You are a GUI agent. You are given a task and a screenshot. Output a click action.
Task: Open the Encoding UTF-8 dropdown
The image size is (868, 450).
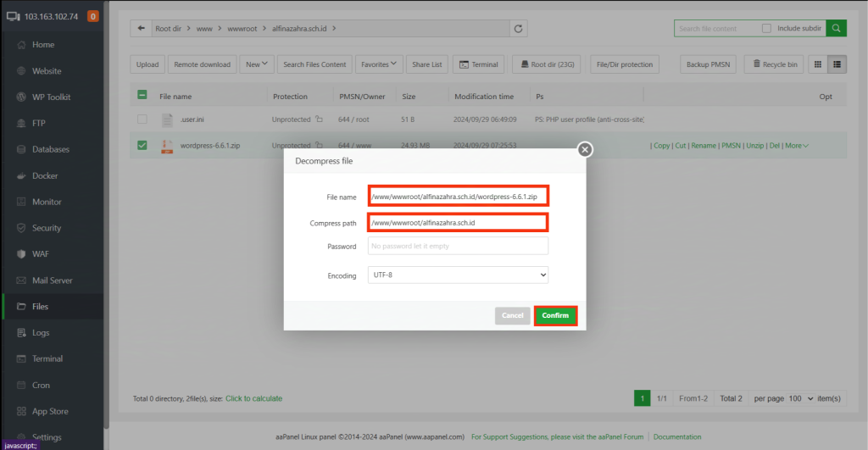tap(458, 275)
